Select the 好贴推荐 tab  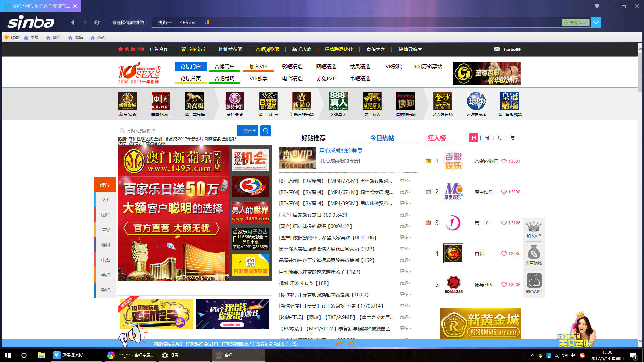[x=313, y=138]
